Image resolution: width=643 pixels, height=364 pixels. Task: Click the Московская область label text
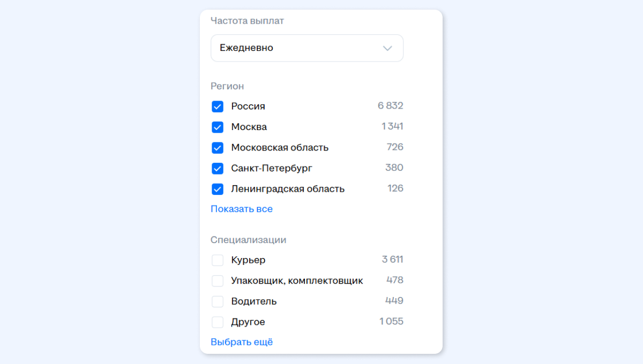[280, 148]
